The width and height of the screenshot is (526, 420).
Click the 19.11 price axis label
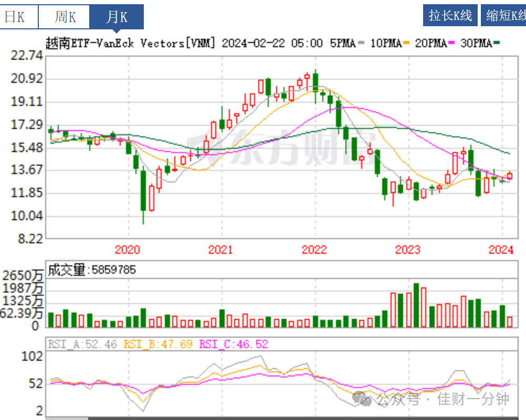27,102
